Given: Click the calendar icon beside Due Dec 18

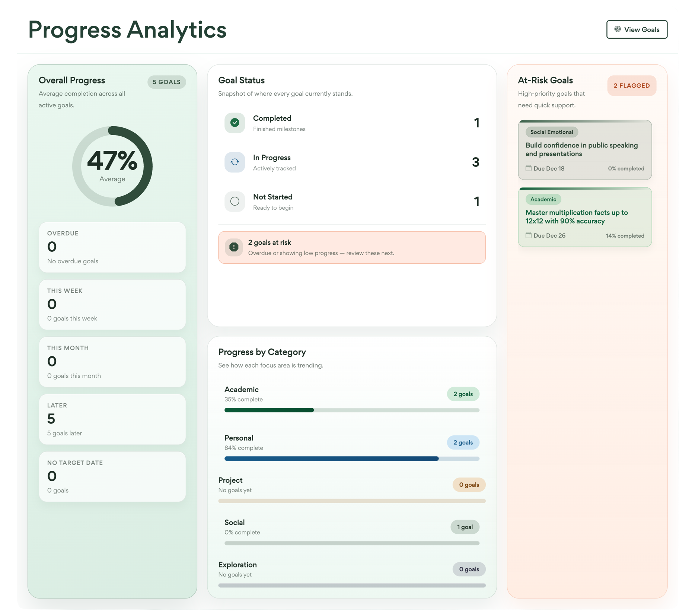Looking at the screenshot, I should pyautogui.click(x=528, y=168).
